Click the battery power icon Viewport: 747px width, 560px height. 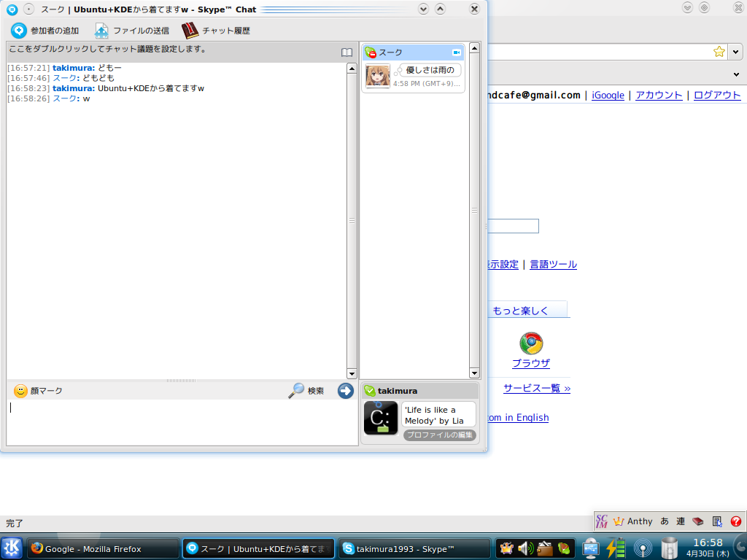pyautogui.click(x=616, y=548)
